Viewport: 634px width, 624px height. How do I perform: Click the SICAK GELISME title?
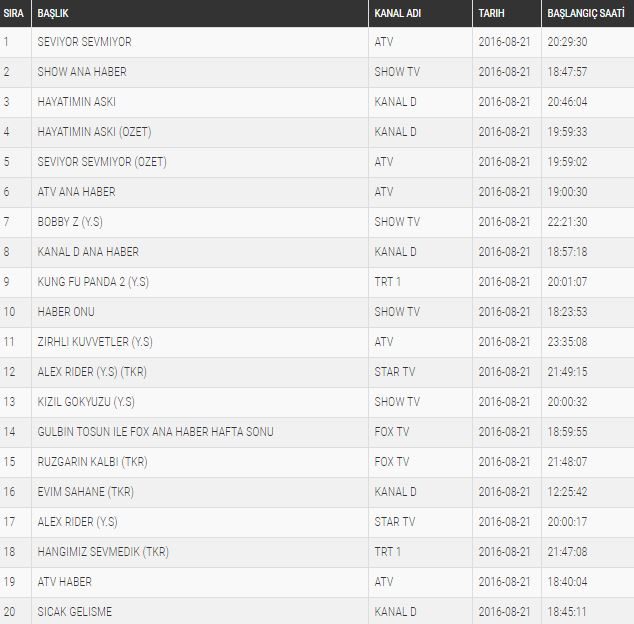(74, 612)
